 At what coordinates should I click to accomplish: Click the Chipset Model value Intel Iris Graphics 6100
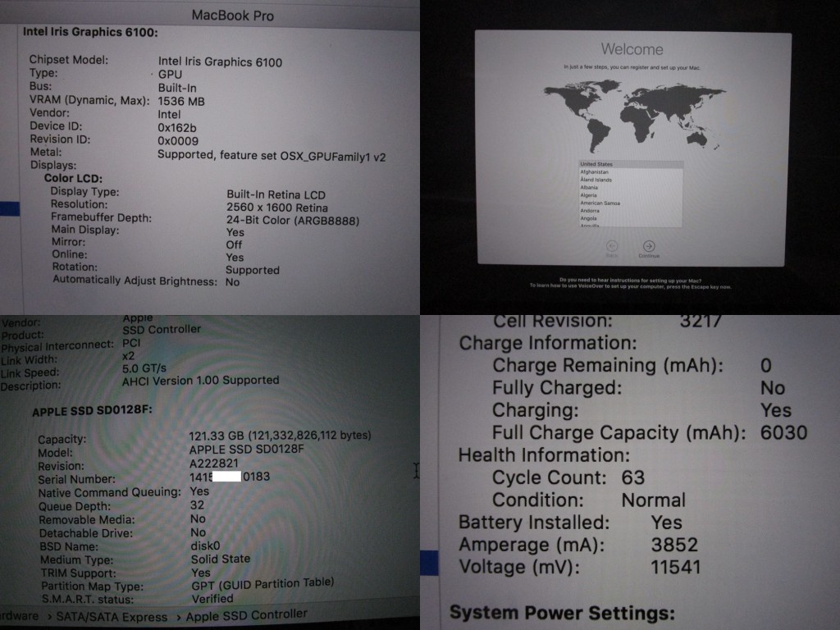pyautogui.click(x=220, y=62)
